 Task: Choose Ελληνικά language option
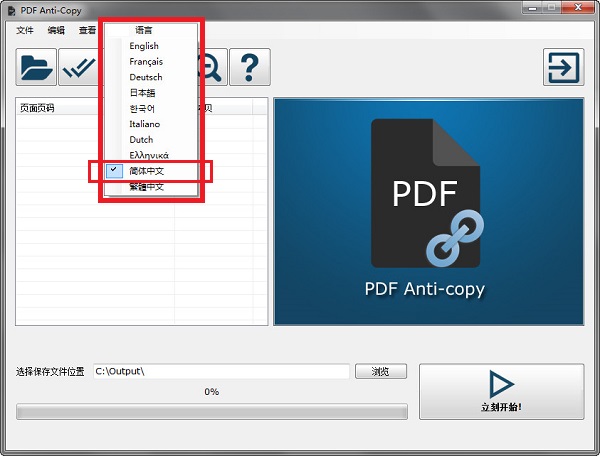(151, 155)
